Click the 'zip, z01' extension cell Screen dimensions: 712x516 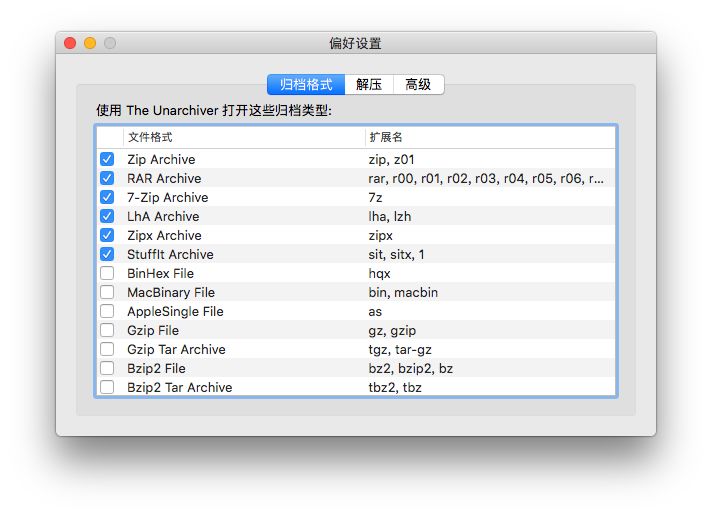[391, 159]
